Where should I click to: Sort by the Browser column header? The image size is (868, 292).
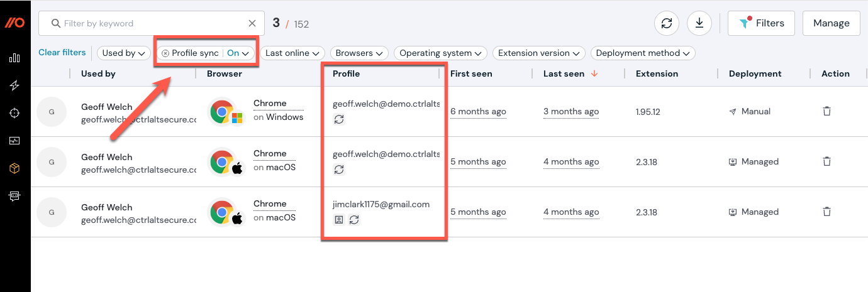click(x=225, y=73)
